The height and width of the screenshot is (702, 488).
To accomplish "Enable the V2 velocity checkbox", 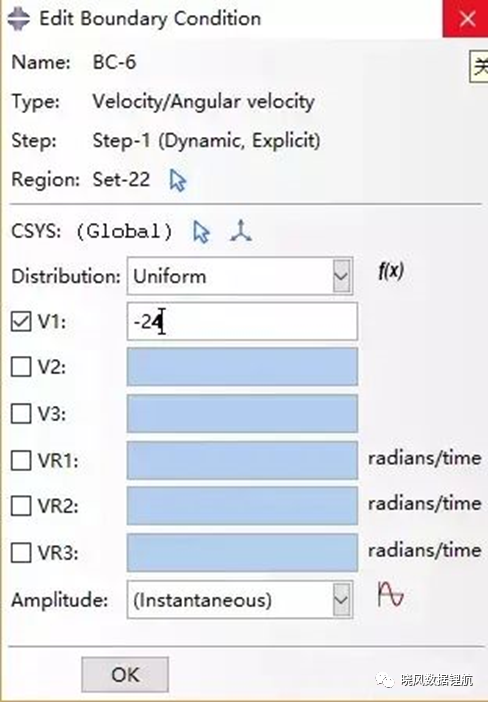I will (21, 367).
